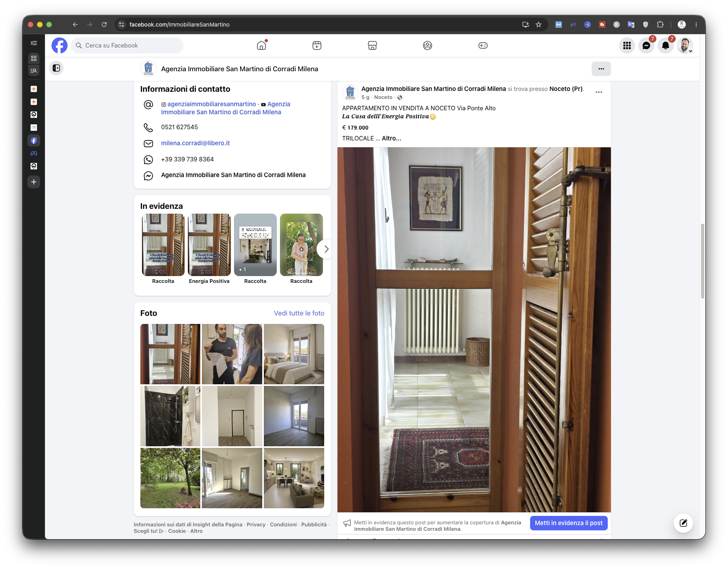This screenshot has height=569, width=728.
Task: Open Vedi tutte le foto link
Action: click(x=299, y=313)
